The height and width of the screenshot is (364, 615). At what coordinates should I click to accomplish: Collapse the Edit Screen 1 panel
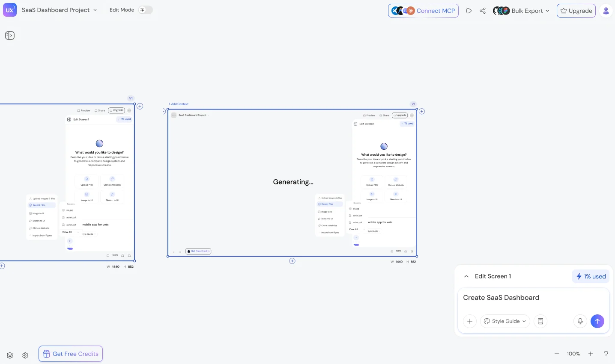tap(466, 276)
